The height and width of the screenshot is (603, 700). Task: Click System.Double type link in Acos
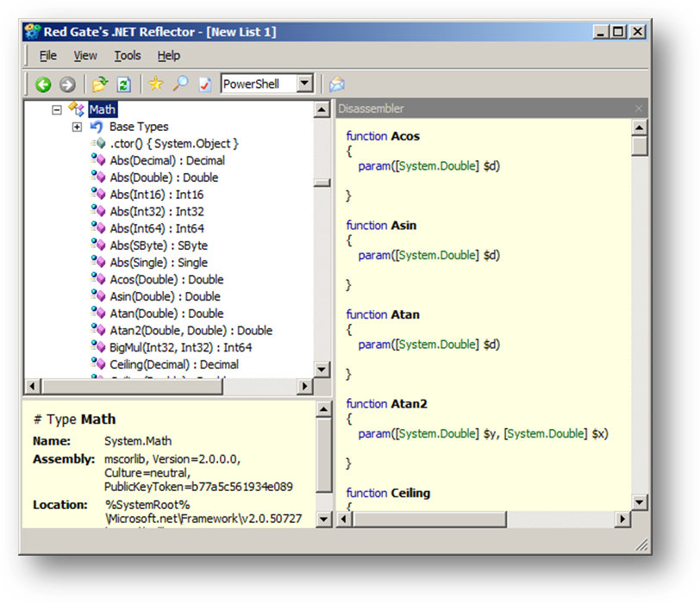[436, 166]
